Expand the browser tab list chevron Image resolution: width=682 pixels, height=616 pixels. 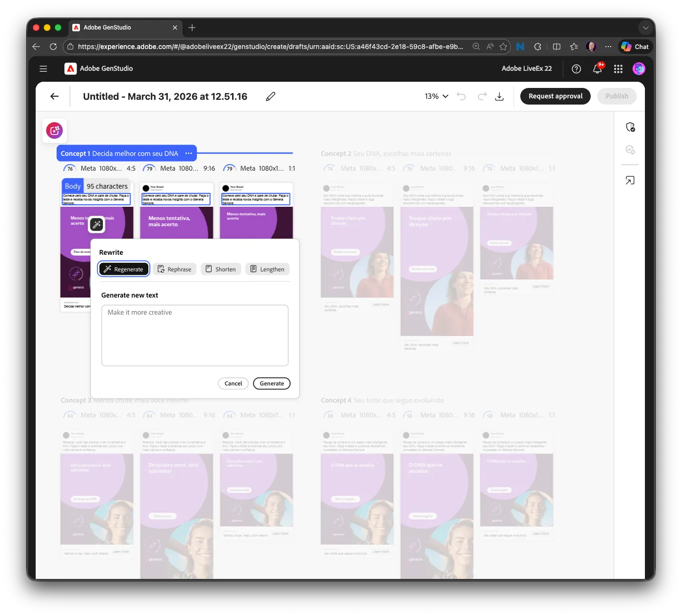coord(645,28)
